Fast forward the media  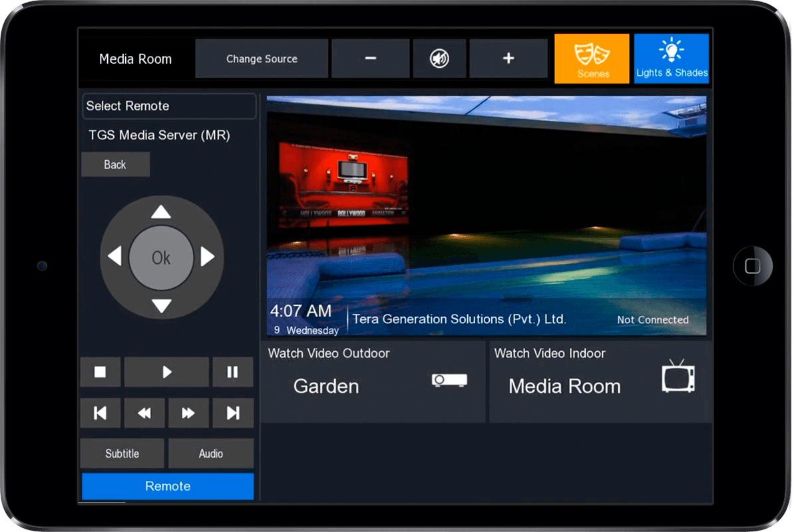[188, 413]
